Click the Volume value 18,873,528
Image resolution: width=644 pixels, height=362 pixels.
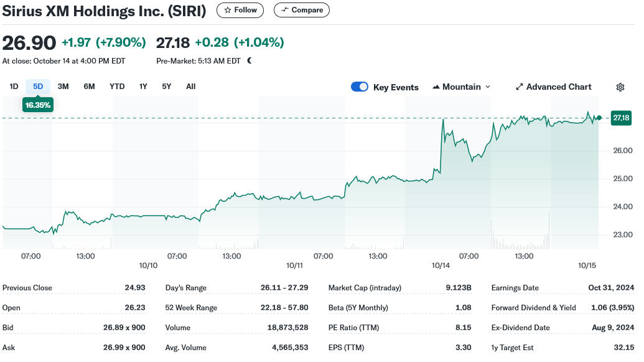click(x=287, y=328)
